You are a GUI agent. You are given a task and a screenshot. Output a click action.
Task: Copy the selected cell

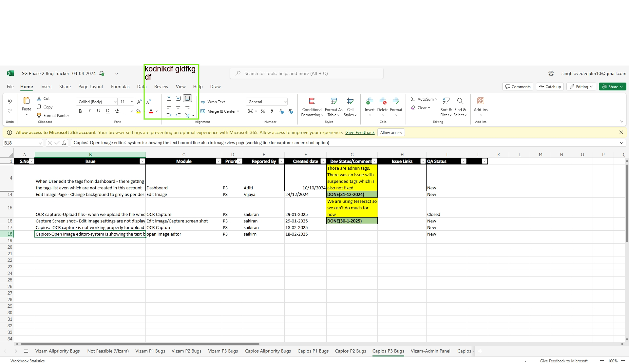[45, 107]
